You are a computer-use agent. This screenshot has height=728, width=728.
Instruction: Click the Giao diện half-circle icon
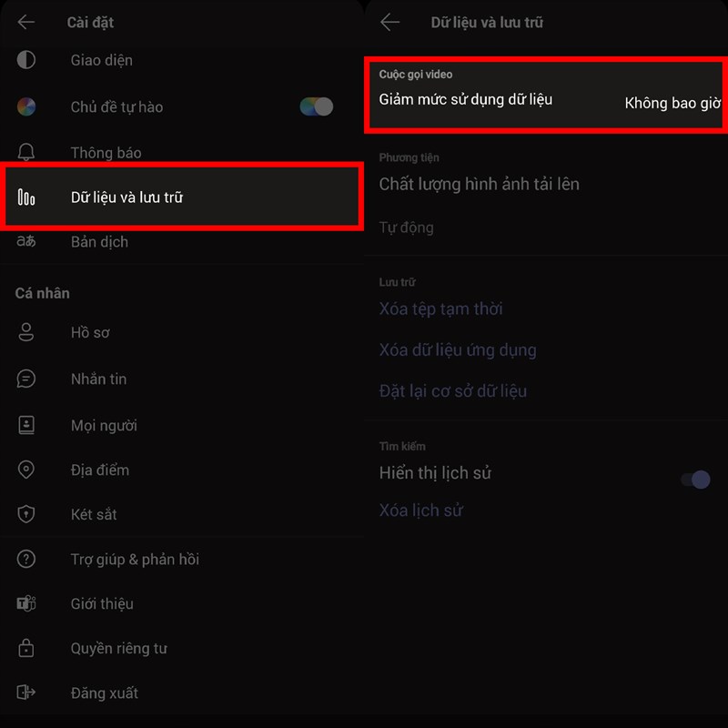coord(26,60)
